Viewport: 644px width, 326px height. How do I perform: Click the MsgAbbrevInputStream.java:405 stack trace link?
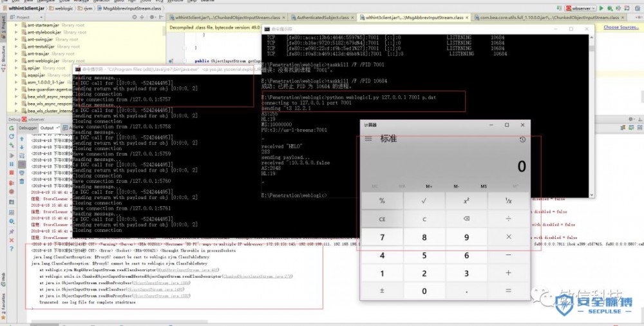[x=187, y=270]
